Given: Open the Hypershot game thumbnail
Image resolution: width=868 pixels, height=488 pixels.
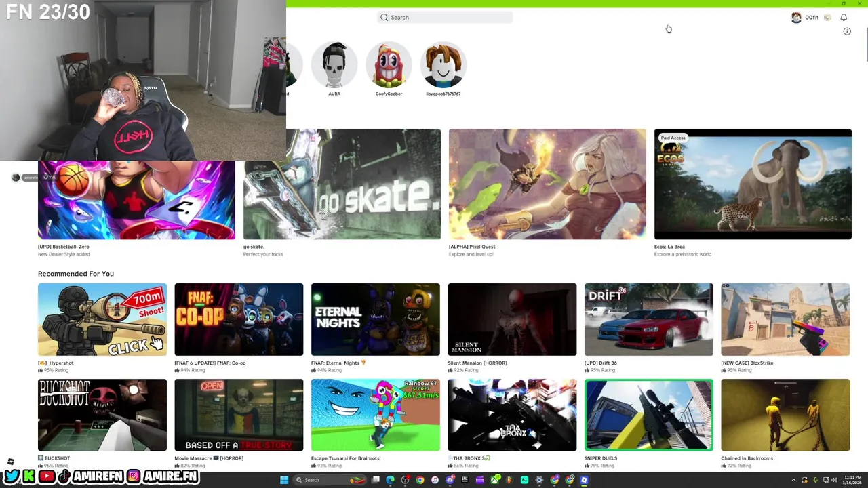Looking at the screenshot, I should 102,319.
